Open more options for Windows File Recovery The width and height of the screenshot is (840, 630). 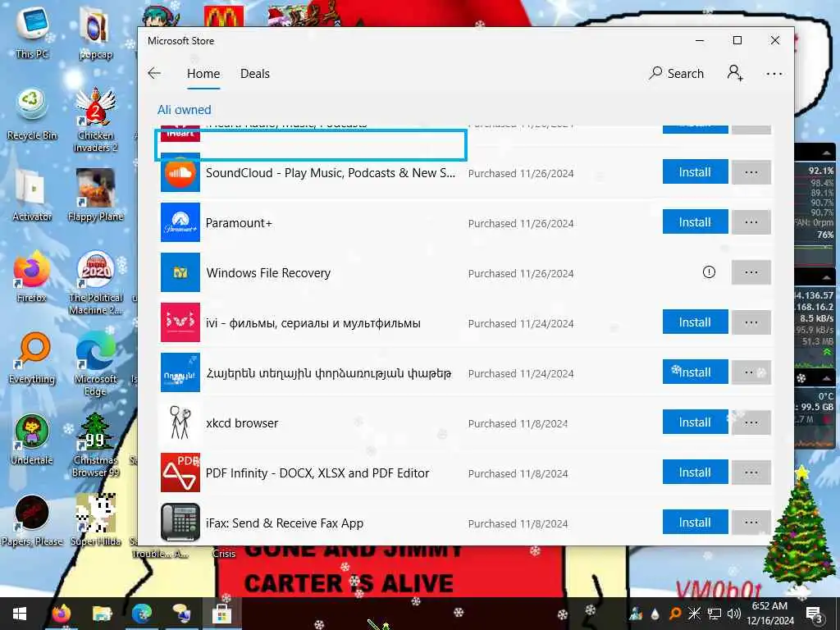point(751,272)
